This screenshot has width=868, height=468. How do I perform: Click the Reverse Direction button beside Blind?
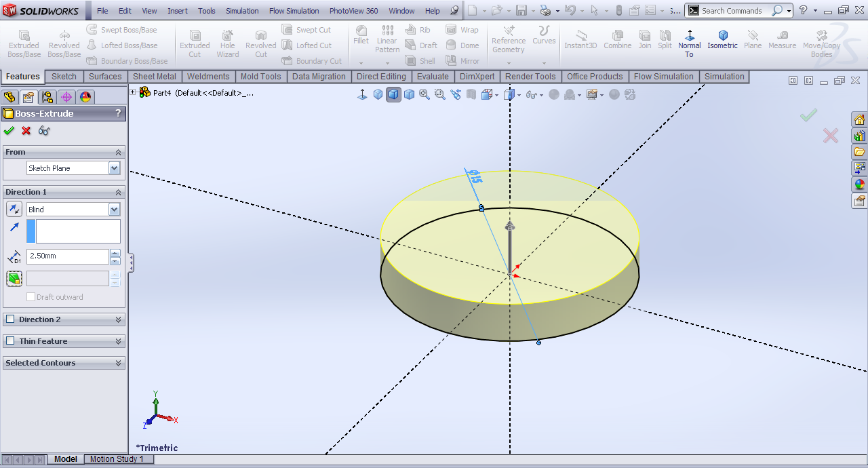tap(14, 210)
